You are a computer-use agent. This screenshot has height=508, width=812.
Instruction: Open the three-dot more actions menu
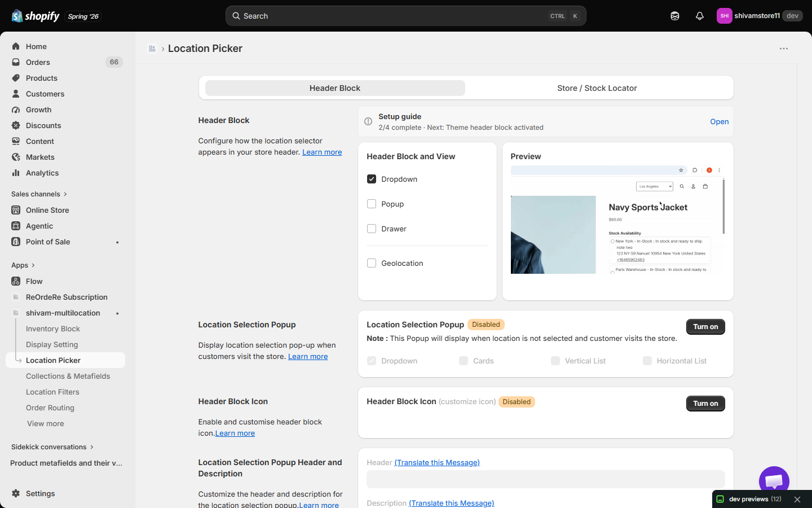tap(784, 49)
